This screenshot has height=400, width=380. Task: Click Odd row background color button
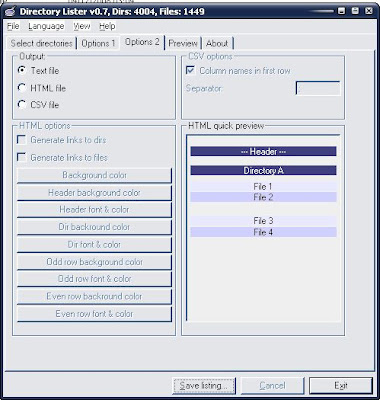tap(95, 262)
